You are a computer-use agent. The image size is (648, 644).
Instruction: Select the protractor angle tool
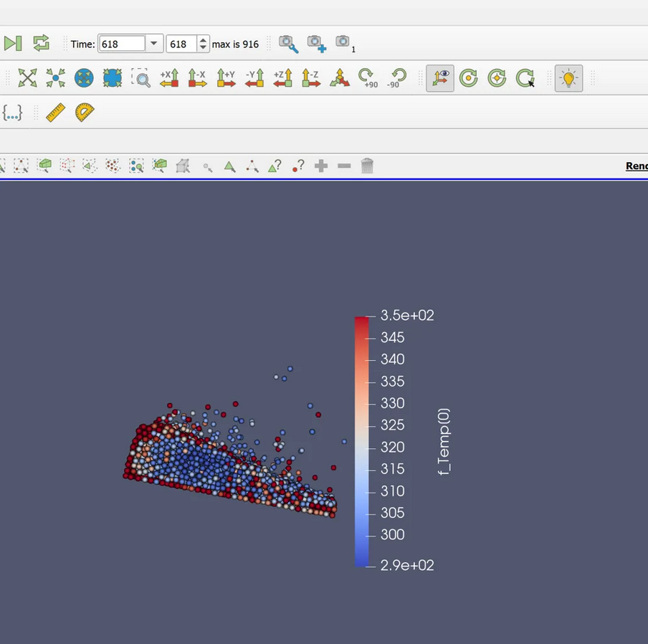(x=85, y=113)
